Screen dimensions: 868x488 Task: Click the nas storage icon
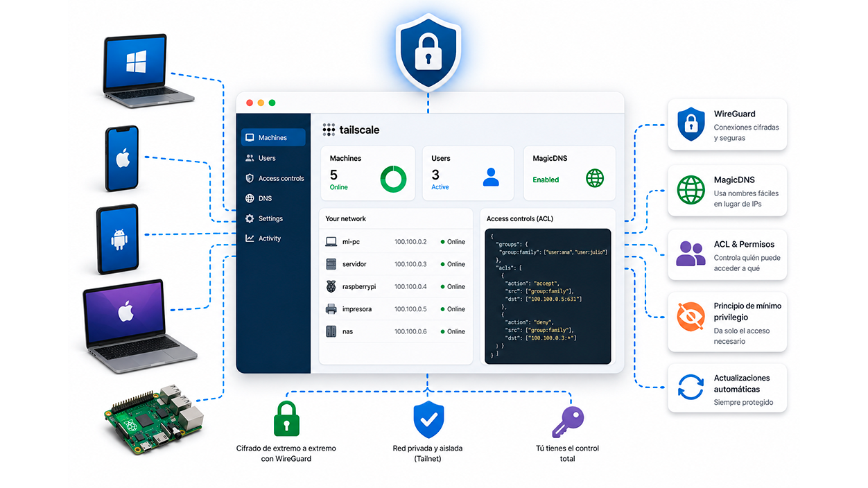pos(331,331)
